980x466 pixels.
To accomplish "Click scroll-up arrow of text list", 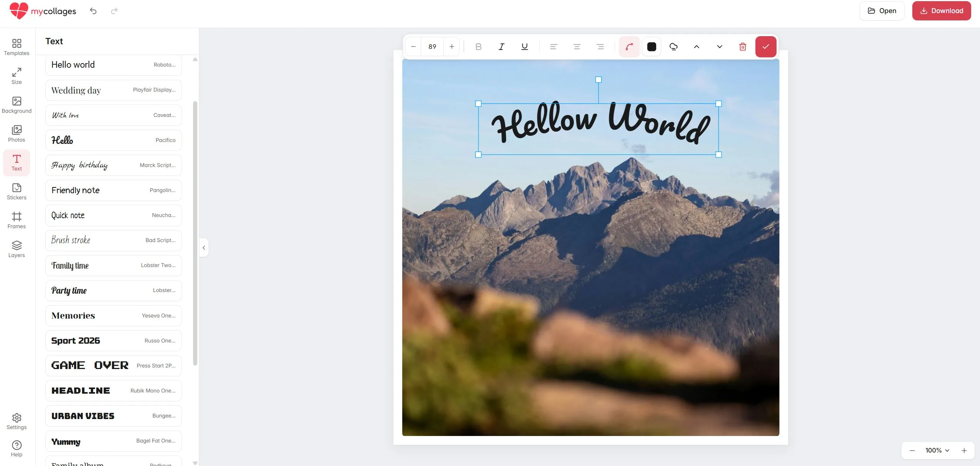I will (x=195, y=59).
